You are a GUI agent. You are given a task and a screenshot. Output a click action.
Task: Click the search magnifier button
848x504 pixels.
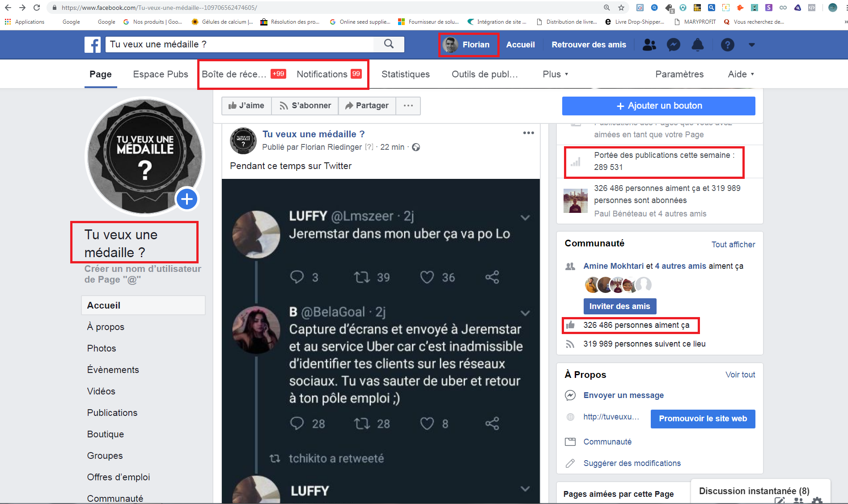[389, 44]
